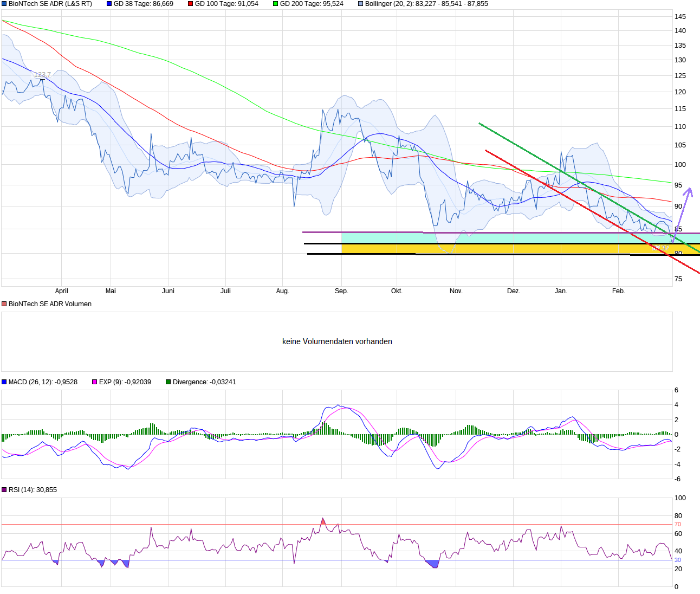Click the 'Dez.' month label on time axis
700x594 pixels.
pos(514,291)
